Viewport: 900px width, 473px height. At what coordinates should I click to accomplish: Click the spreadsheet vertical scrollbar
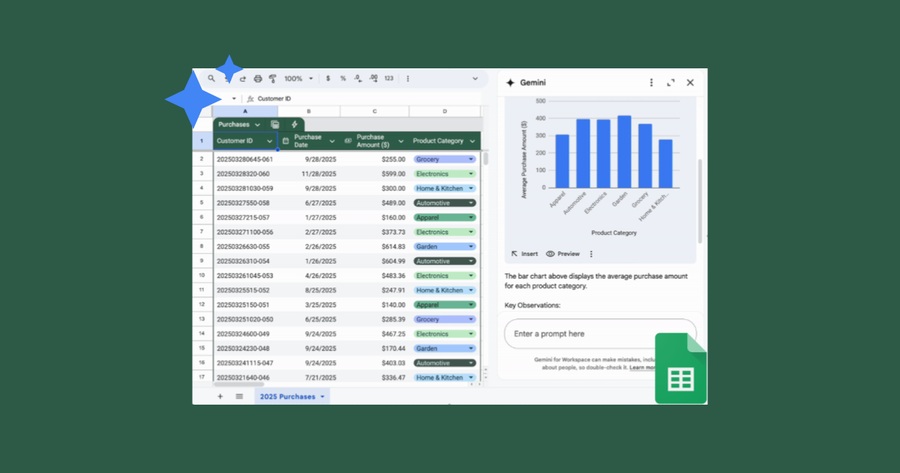pyautogui.click(x=486, y=158)
